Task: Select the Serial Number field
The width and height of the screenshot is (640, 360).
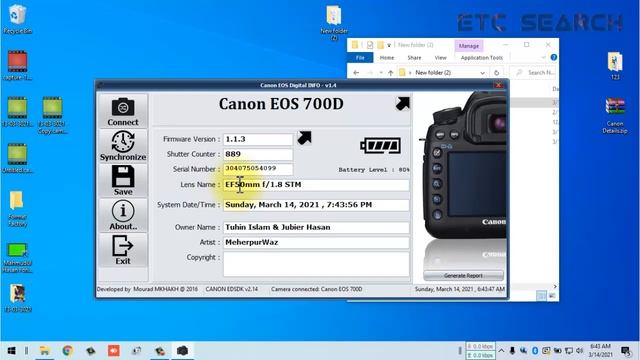Action: pos(258,169)
